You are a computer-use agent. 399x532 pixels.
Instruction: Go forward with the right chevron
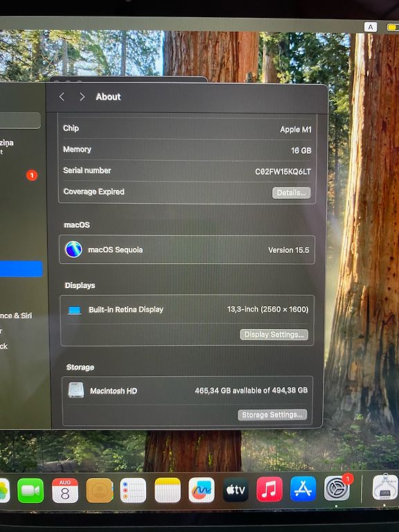coord(82,97)
